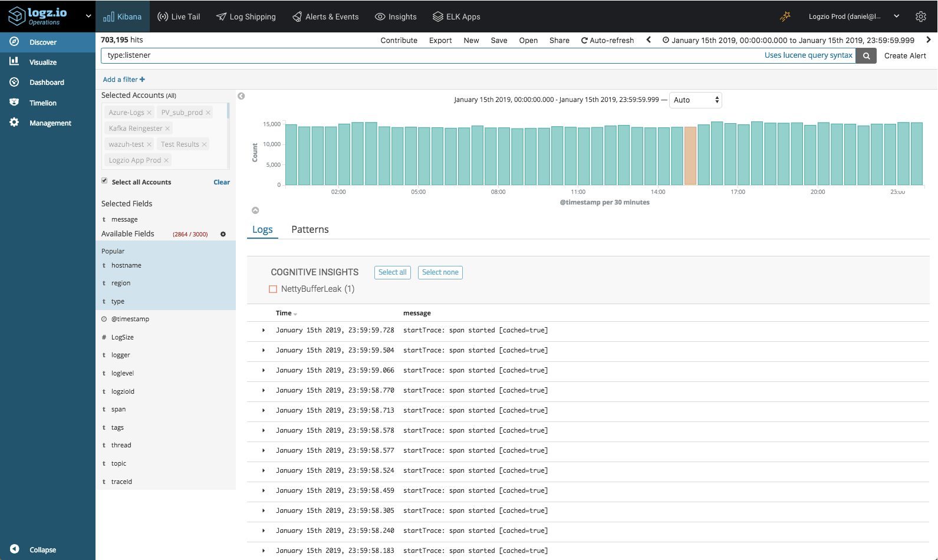Click the plus icon to add filter
This screenshot has height=560, width=938.
pos(142,80)
